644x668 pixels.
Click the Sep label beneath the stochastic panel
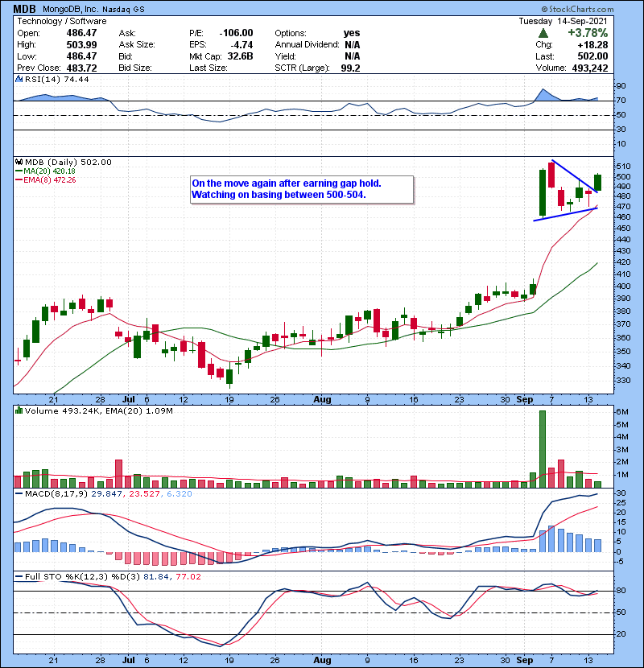525,660
